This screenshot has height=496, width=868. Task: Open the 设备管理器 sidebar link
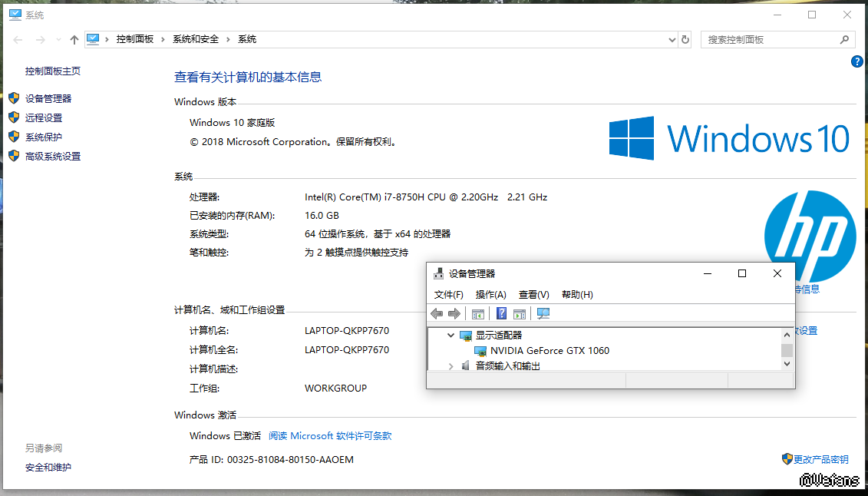point(48,98)
